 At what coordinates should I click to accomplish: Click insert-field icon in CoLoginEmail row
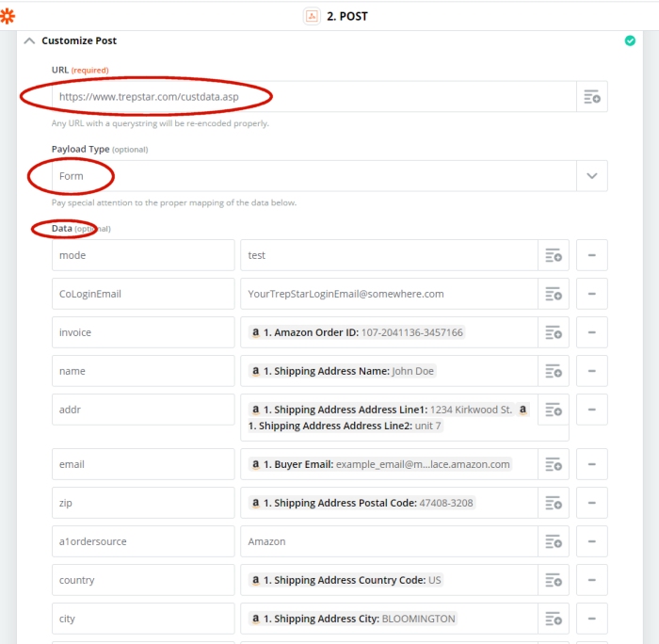[x=554, y=294]
